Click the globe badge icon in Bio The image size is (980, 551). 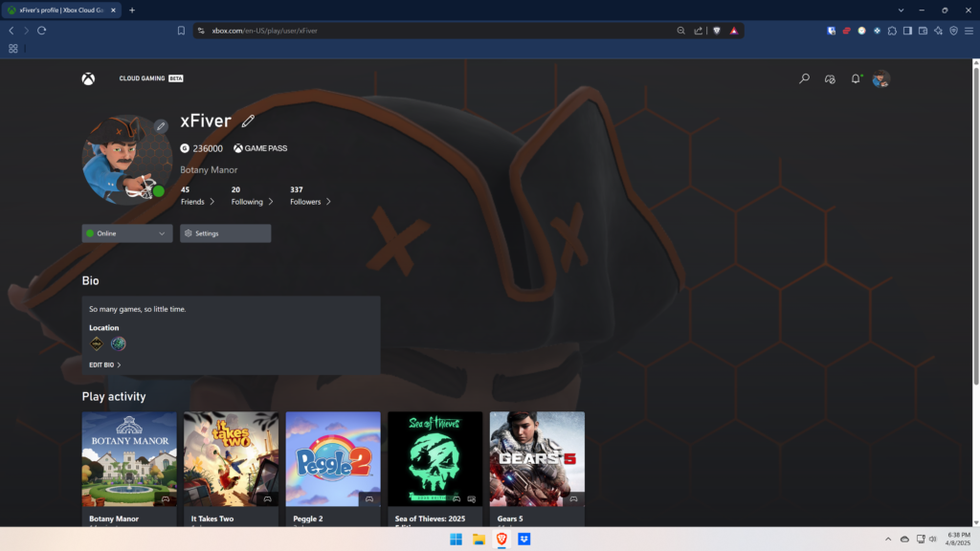click(118, 344)
